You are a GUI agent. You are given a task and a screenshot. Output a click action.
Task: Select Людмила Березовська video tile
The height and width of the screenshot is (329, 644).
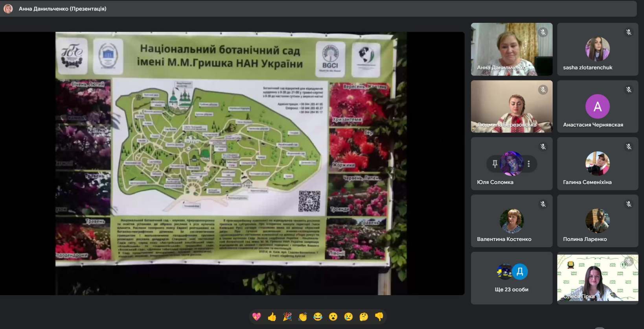[x=512, y=106]
